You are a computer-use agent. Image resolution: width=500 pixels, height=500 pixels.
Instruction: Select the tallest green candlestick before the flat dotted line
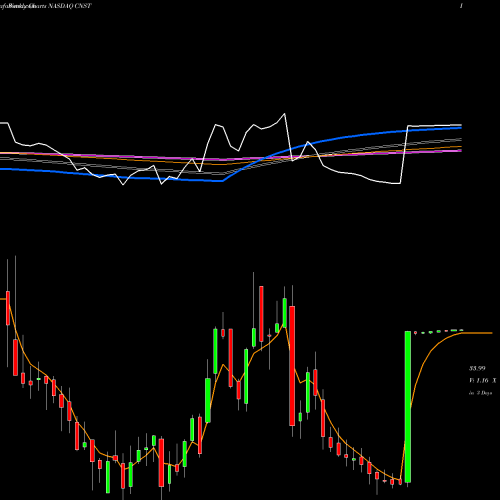pos(408,407)
